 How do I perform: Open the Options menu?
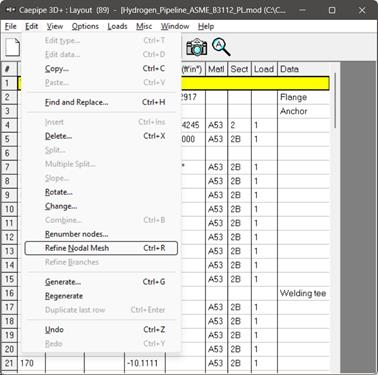point(85,26)
